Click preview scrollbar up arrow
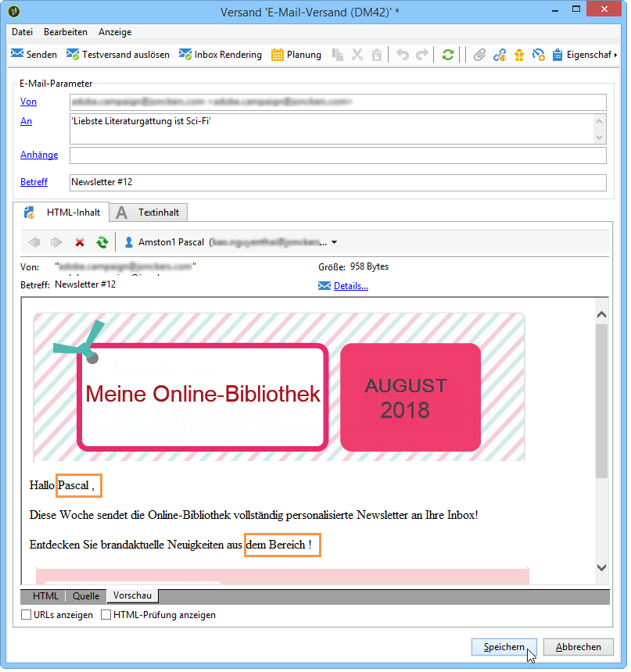 pos(603,316)
